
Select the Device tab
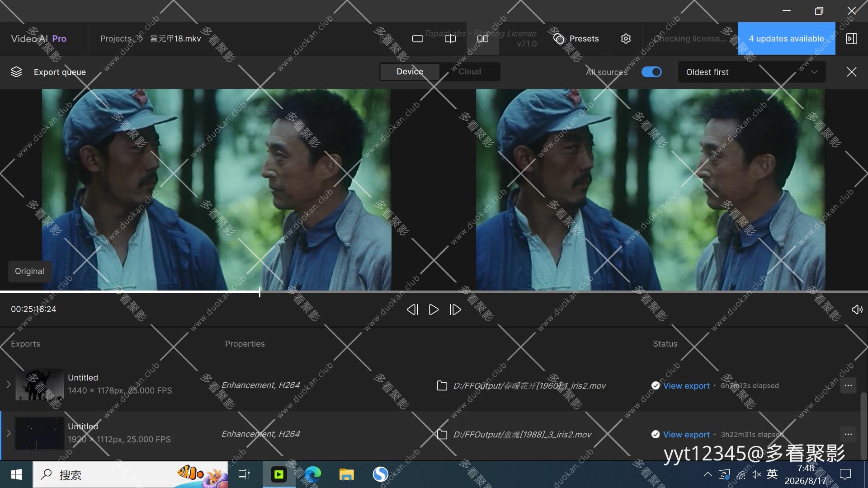(x=410, y=72)
